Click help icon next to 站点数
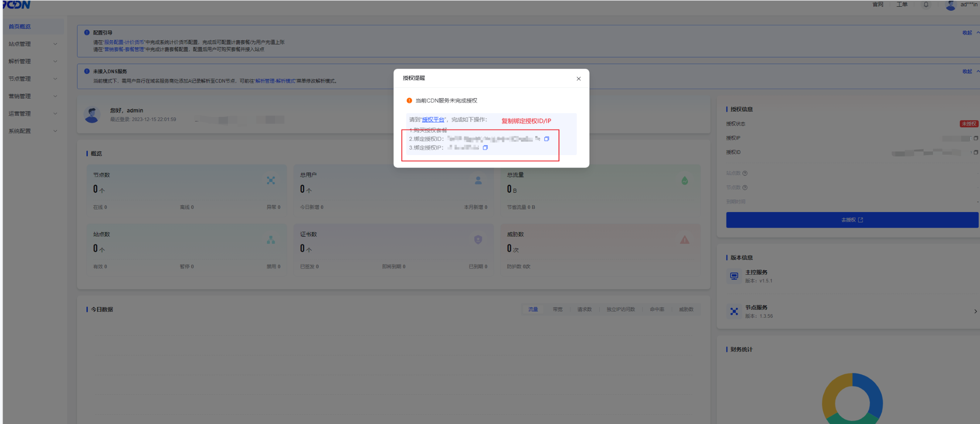The width and height of the screenshot is (980, 424). [745, 173]
